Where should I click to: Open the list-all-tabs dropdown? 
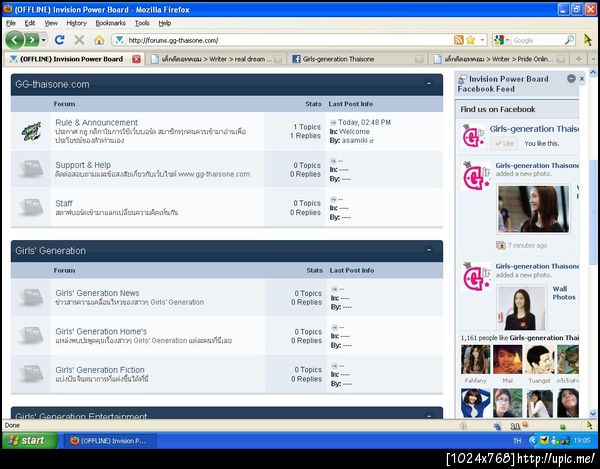(593, 59)
